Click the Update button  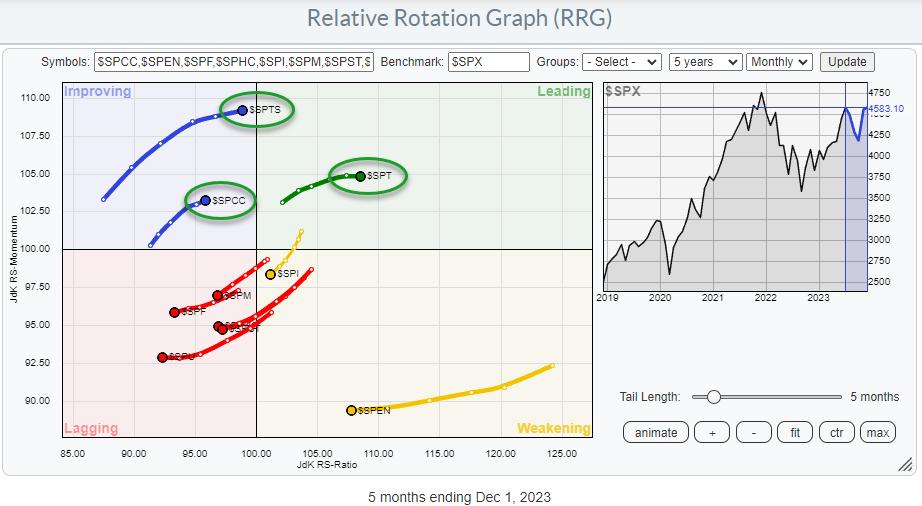click(846, 62)
